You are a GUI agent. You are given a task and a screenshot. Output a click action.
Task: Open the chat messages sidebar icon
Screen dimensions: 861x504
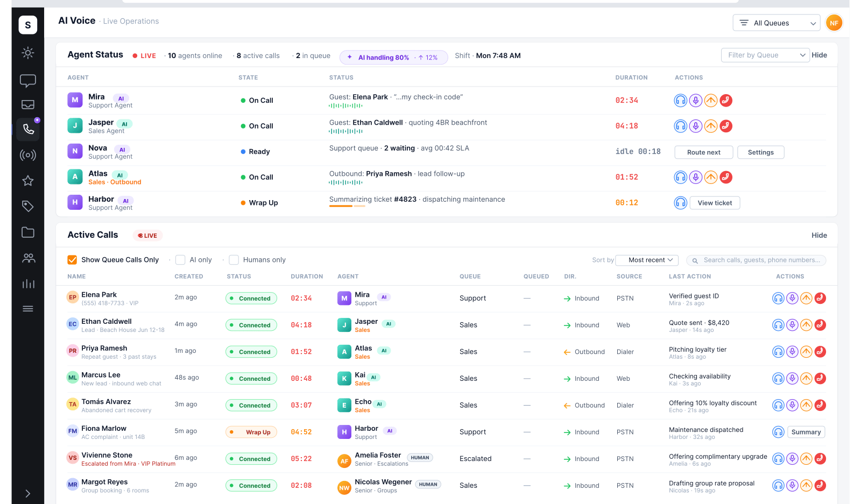(x=28, y=81)
